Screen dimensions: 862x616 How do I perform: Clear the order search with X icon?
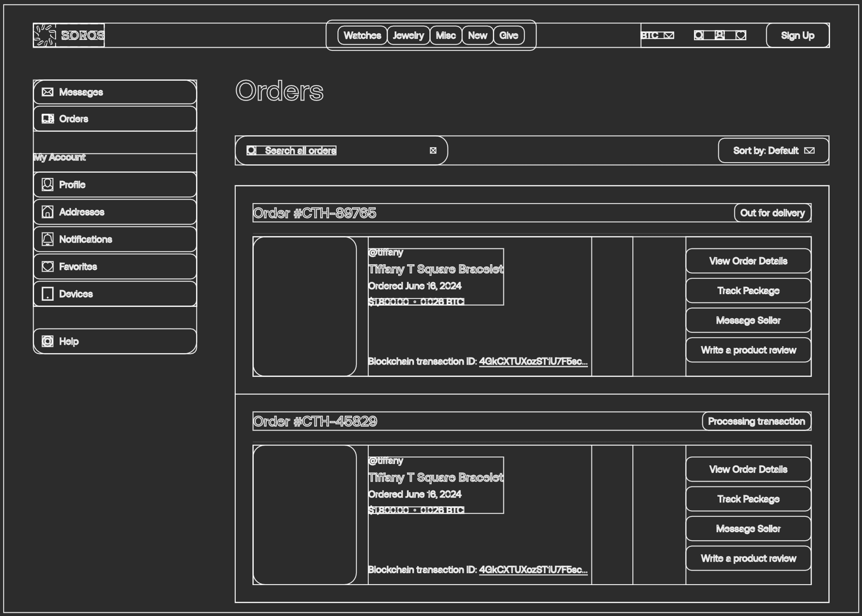[x=433, y=150]
